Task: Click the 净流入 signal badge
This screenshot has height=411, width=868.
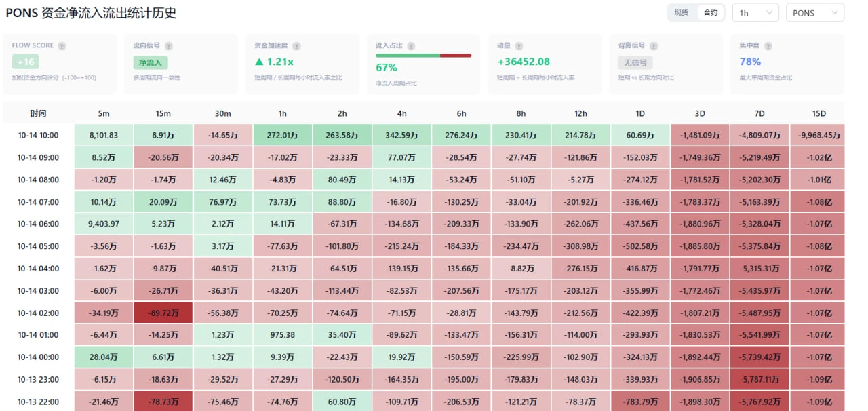Action: click(151, 62)
